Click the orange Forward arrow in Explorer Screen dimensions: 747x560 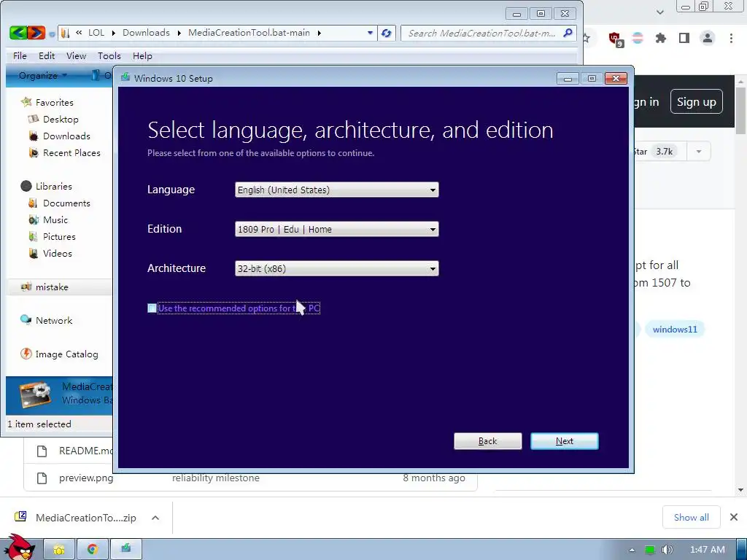click(x=36, y=33)
